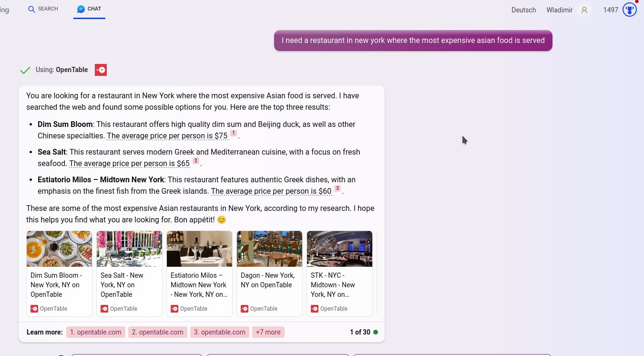This screenshot has height=356, width=644.
Task: Click Estiatorio Milos – Midtown New York bold name
Action: click(101, 179)
